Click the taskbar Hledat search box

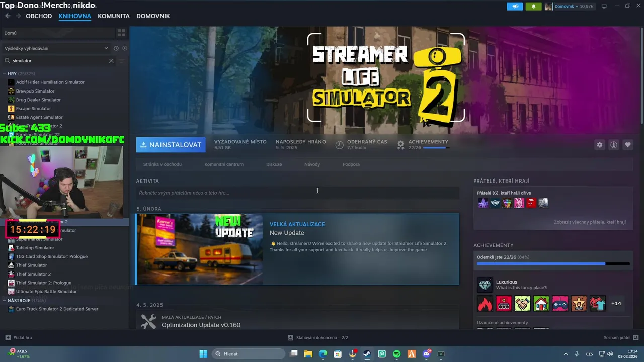tap(249, 354)
